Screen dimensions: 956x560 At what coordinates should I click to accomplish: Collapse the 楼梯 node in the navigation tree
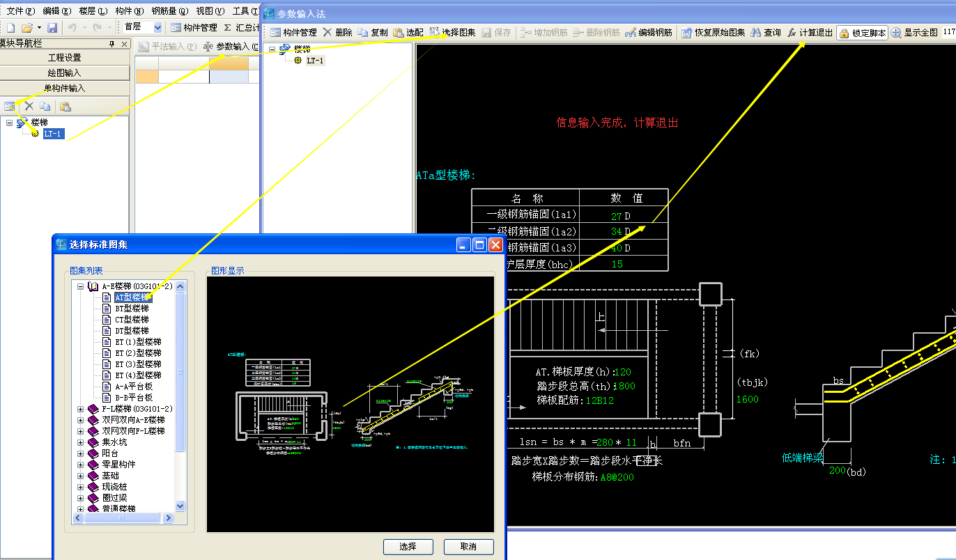(10, 123)
